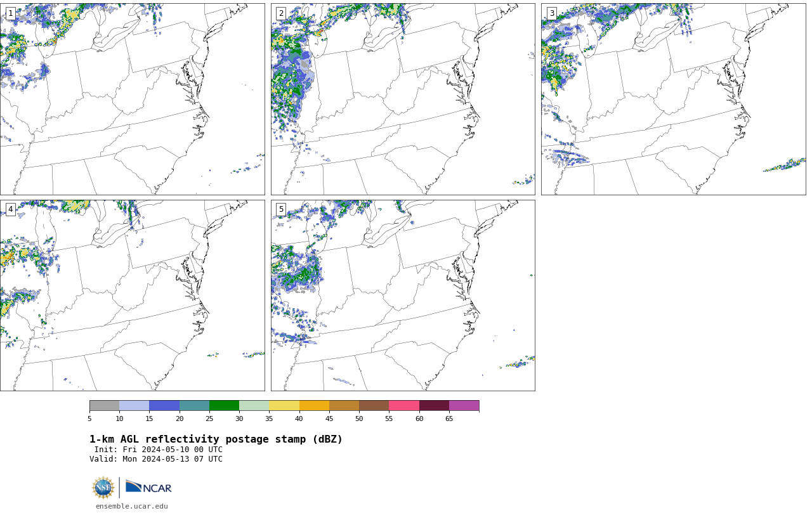This screenshot has height=513, width=812.
Task: Click the Init Fri 2024-05-10 00 UTC text
Action: [159, 450]
